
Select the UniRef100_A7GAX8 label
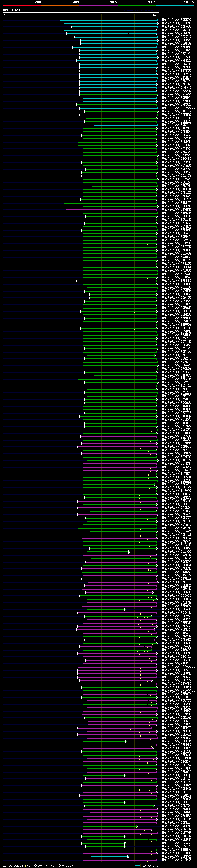click(176, 799)
